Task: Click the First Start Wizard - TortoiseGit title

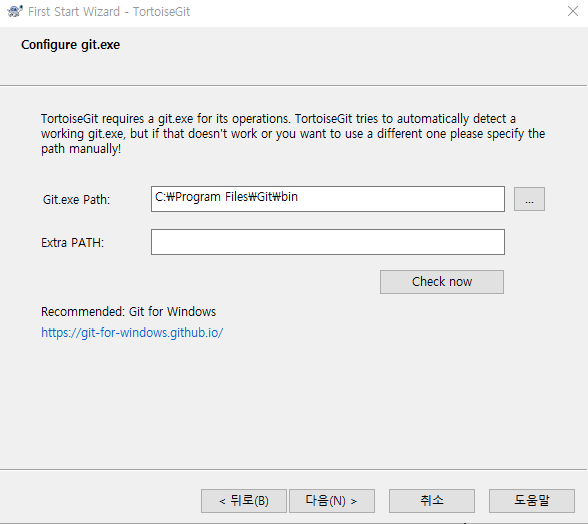Action: [x=109, y=12]
